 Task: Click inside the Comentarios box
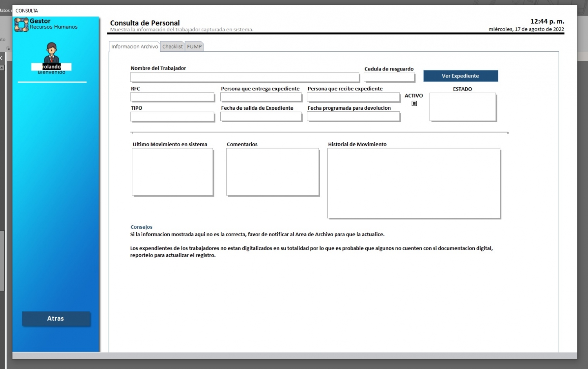click(x=272, y=172)
